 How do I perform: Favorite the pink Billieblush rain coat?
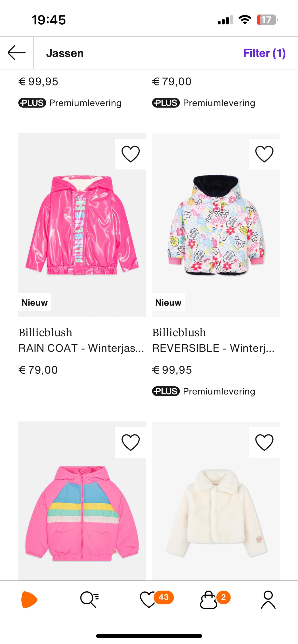click(x=131, y=154)
